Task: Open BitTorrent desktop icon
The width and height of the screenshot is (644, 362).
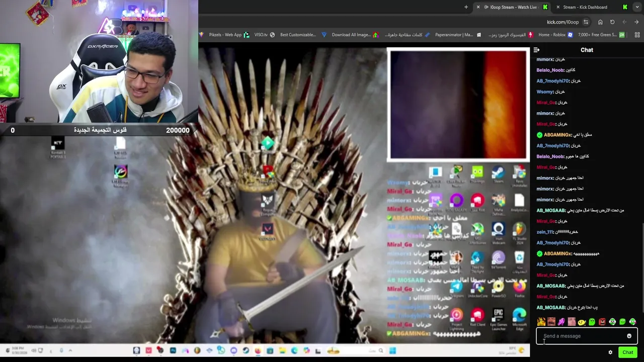Action: coord(498,259)
